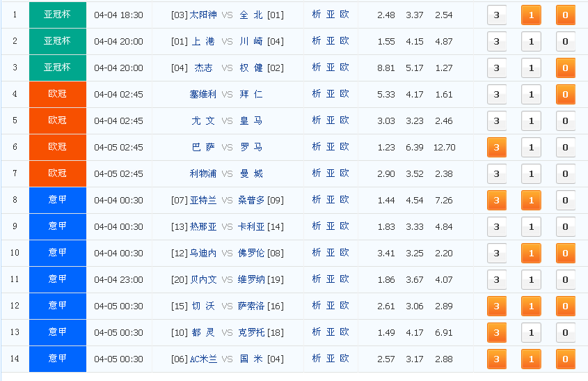The height and width of the screenshot is (381, 588).
Task: Open team page for 利物浦
Action: (x=203, y=174)
